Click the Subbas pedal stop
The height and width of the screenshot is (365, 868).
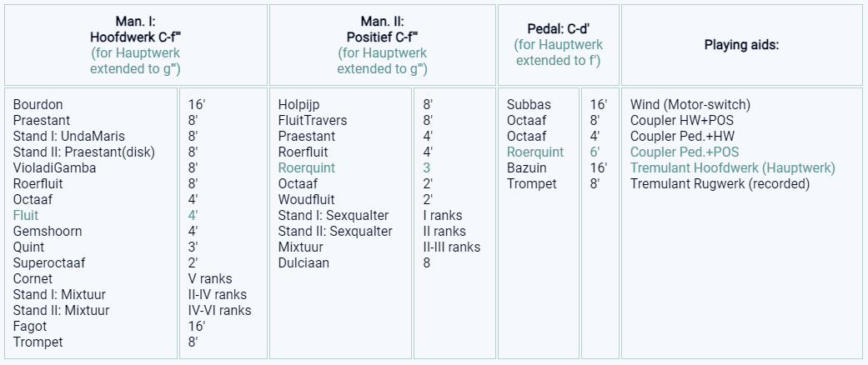click(x=529, y=105)
